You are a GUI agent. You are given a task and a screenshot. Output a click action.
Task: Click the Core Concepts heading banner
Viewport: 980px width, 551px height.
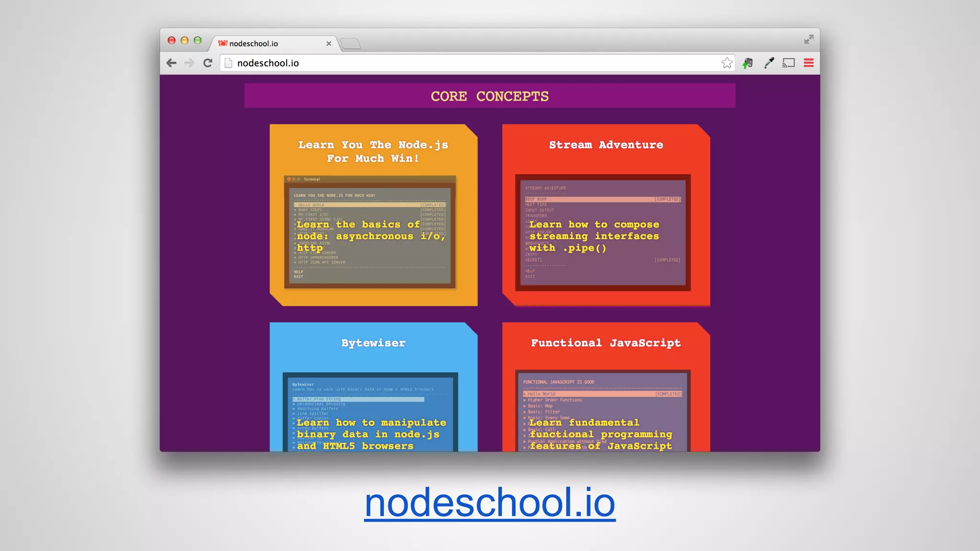490,96
